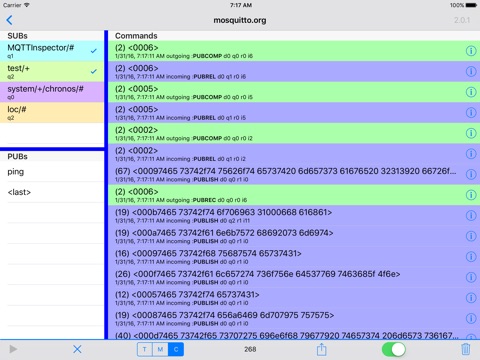Viewport: 480px width, 360px height.
Task: Tap the Commands section header
Action: pos(136,36)
